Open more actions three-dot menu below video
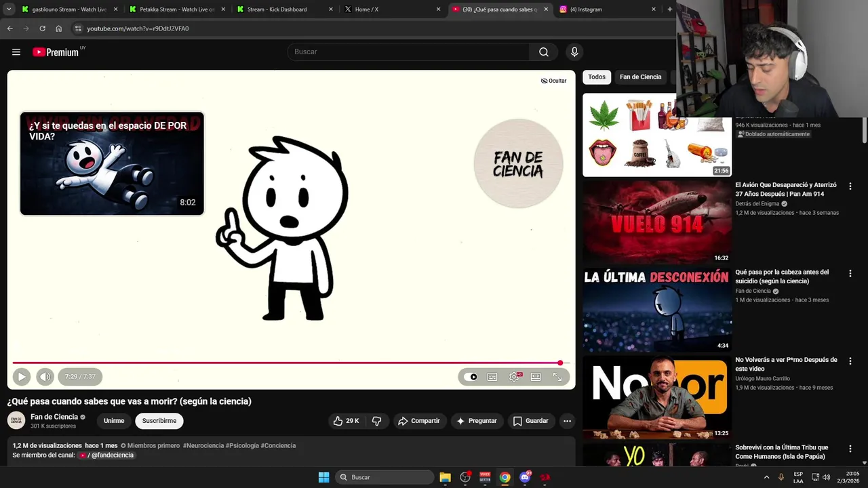The height and width of the screenshot is (488, 868). (567, 421)
